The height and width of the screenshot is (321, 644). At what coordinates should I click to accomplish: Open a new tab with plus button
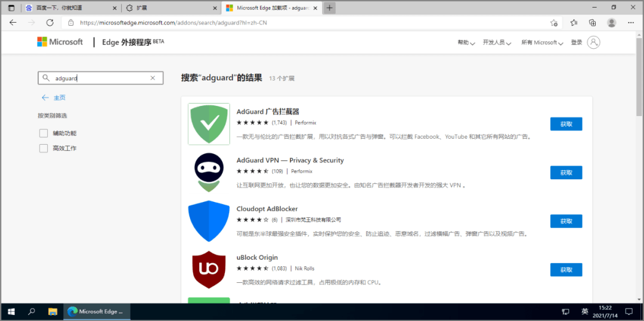click(329, 8)
